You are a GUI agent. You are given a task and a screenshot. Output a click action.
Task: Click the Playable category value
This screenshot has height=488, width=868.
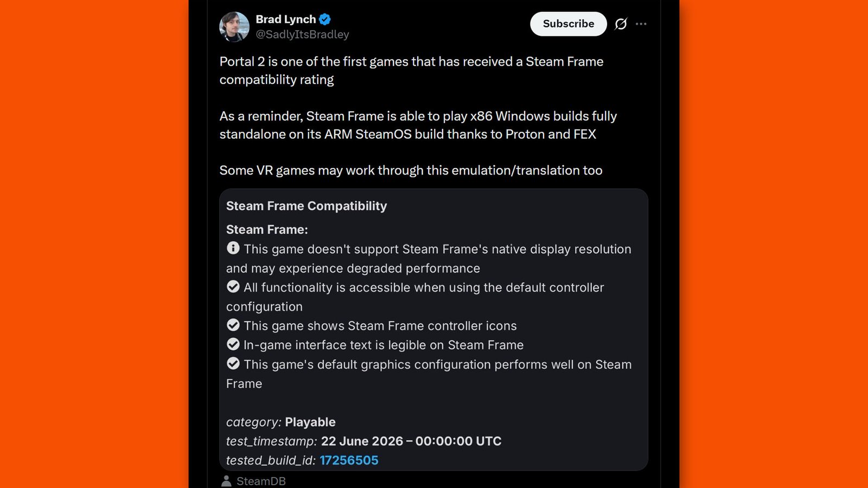310,422
